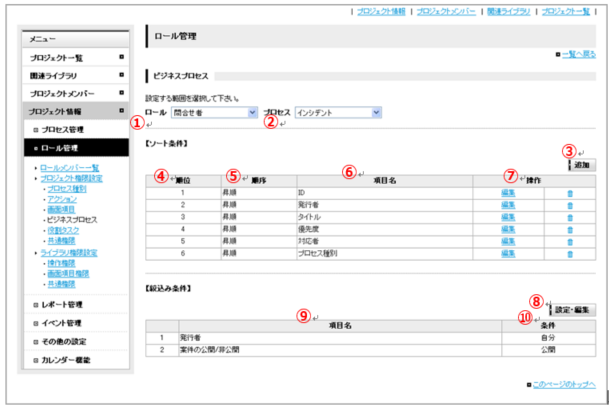Open the ロール dropdown showing 問合せ者
Viewport: 609px width, 411px height.
214,113
